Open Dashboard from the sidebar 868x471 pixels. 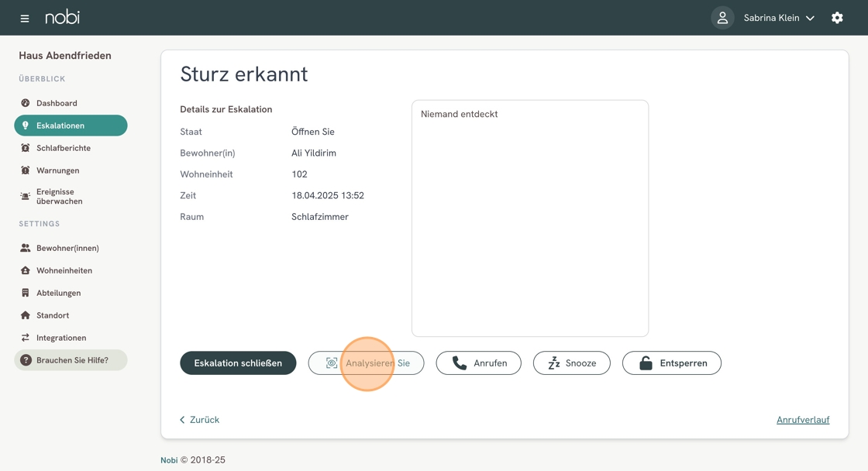[x=57, y=103]
